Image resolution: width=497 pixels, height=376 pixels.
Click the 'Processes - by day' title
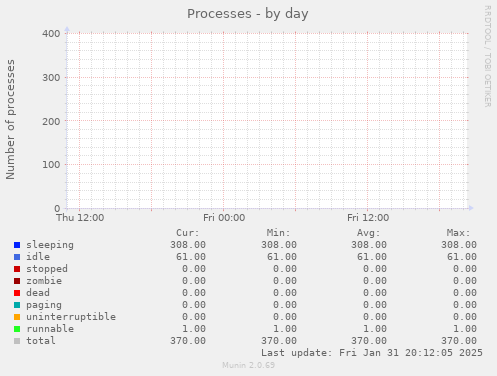(x=248, y=14)
